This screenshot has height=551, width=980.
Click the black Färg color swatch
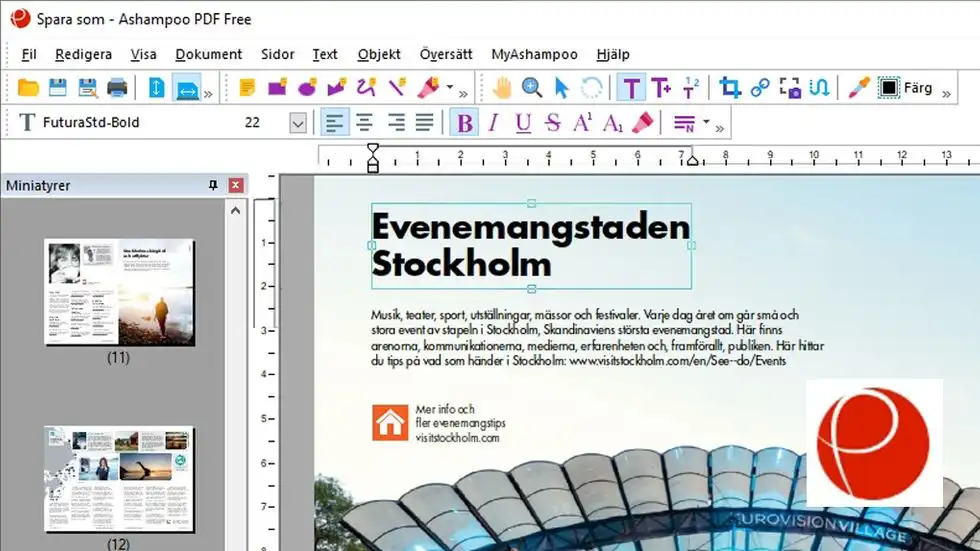(888, 88)
